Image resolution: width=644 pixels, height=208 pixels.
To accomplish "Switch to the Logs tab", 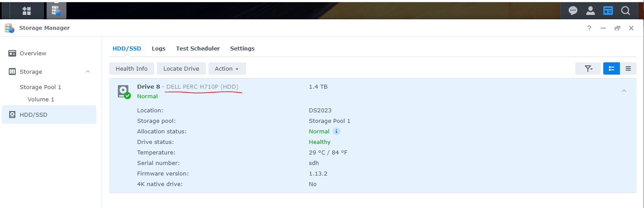I will point(159,48).
